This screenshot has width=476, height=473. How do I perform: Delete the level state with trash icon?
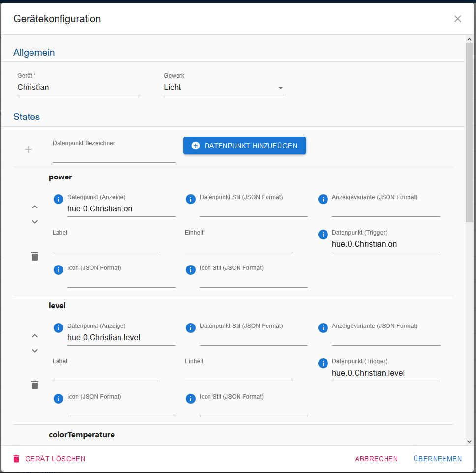(35, 385)
